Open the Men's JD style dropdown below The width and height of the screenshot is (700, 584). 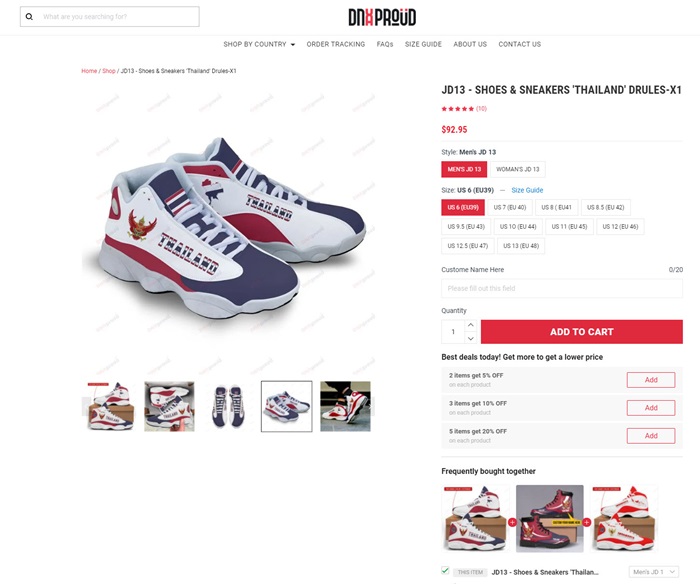point(654,572)
